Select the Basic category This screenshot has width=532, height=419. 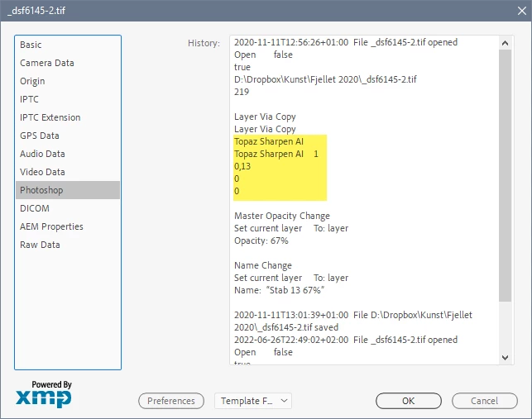coord(68,45)
